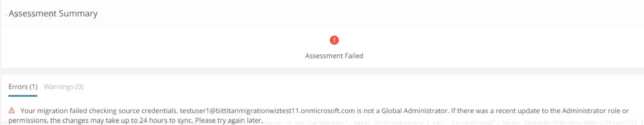
Task: Select the 'Global Administrator' phrase in the error
Action: [415, 111]
